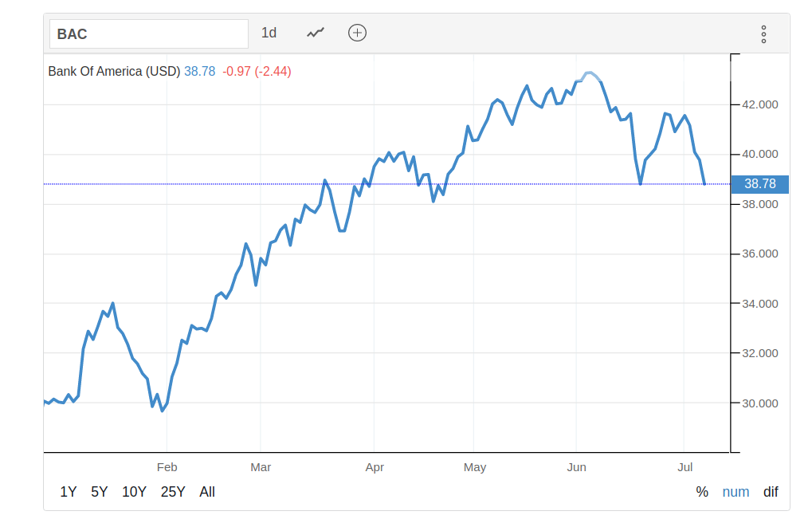Image resolution: width=812 pixels, height=519 pixels.
Task: Open the three-dot options menu
Action: (x=763, y=34)
